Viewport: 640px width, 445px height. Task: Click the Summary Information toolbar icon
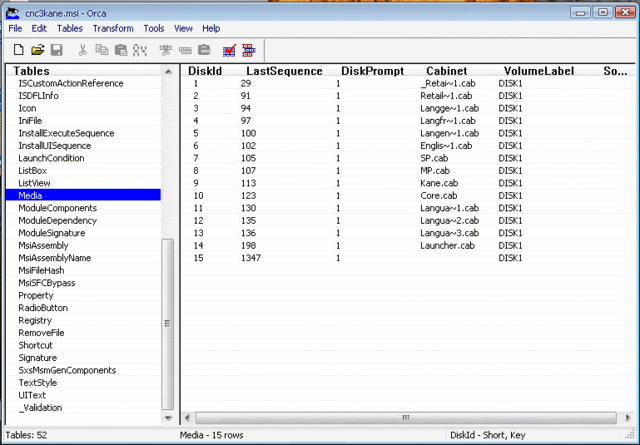point(249,50)
